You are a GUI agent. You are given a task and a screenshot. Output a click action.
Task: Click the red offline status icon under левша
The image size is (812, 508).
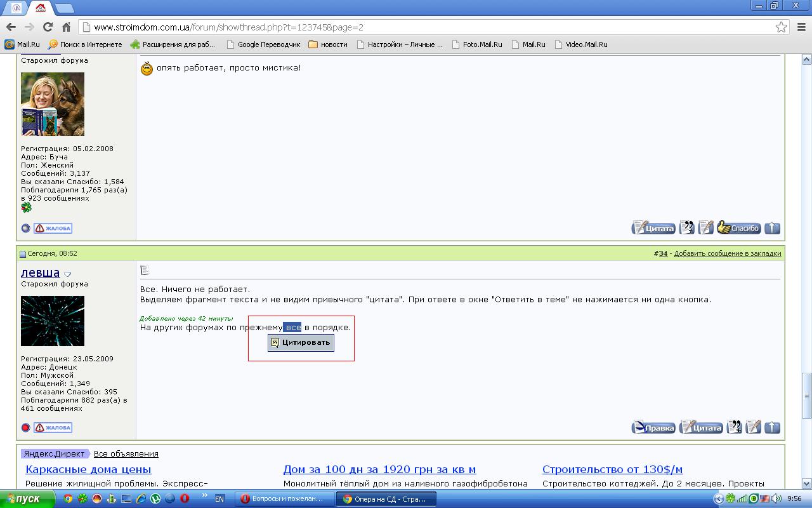tap(26, 427)
